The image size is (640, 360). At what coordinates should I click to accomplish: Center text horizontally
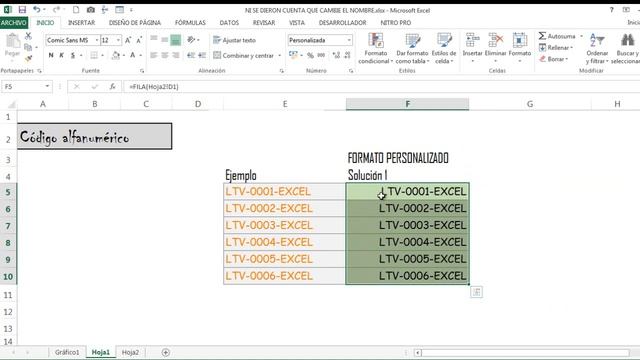(164, 55)
